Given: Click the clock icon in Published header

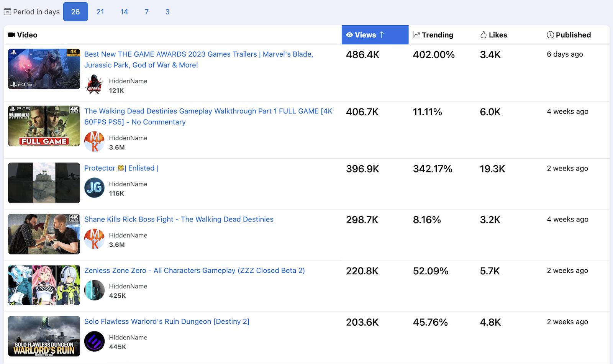Looking at the screenshot, I should [x=550, y=35].
